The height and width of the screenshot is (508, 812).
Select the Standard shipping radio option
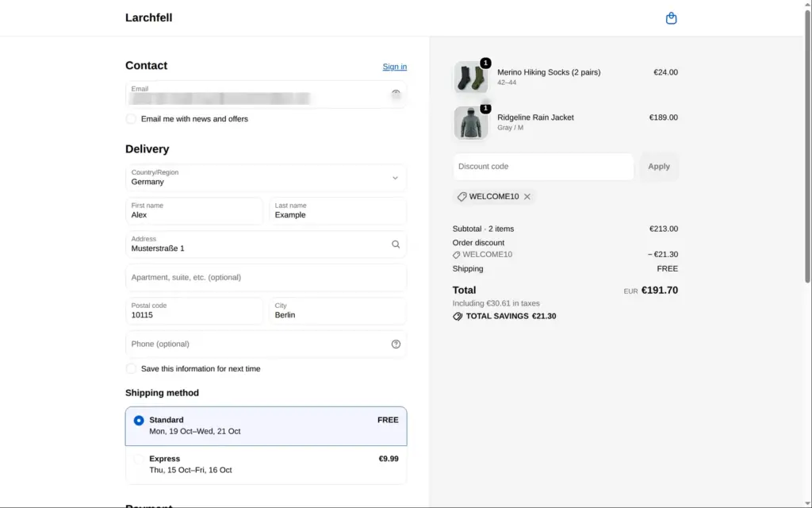coord(139,421)
